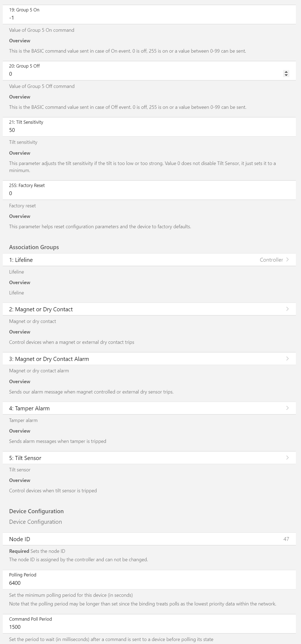Change the Polling Period value 6400
This screenshot has width=301, height=644.
pyautogui.click(x=149, y=583)
